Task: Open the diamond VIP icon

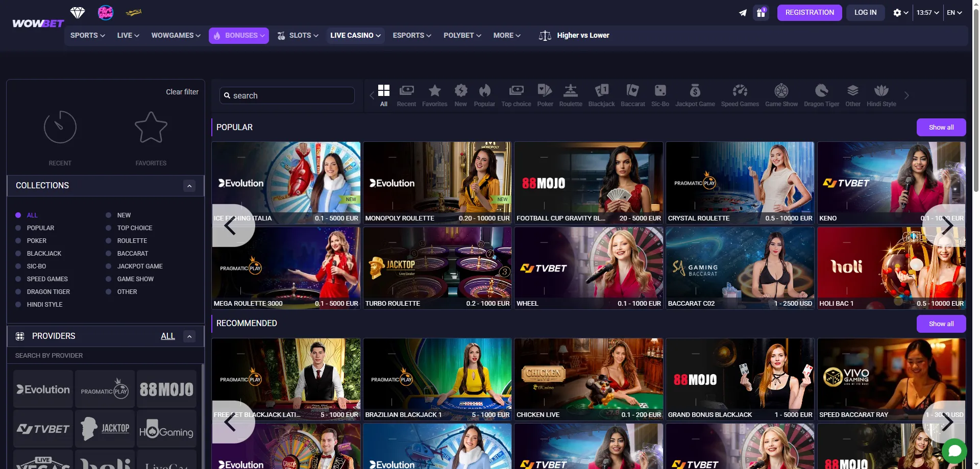Action: (x=78, y=12)
